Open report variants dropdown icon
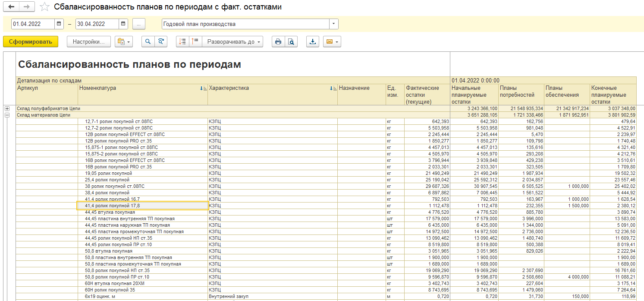 pyautogui.click(x=123, y=42)
